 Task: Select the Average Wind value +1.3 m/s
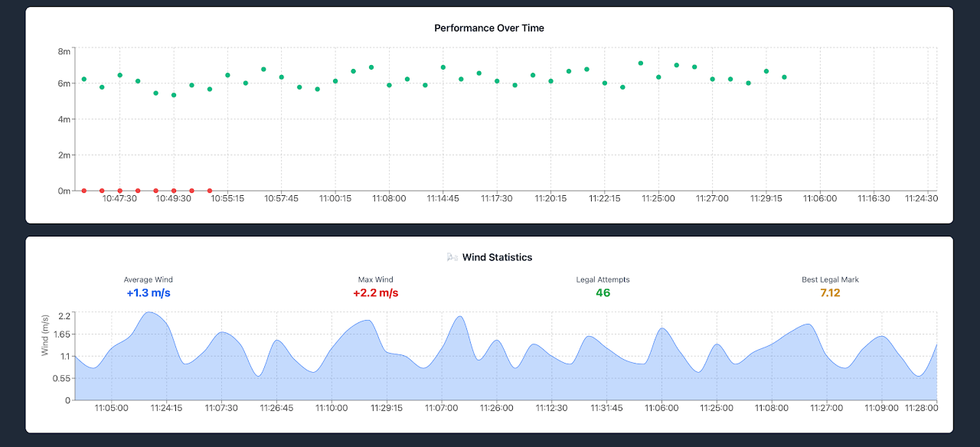coord(149,293)
